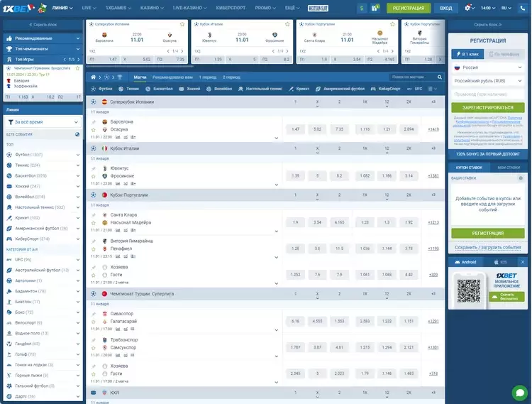Open the За всё время time filter
The image size is (532, 404).
click(43, 122)
